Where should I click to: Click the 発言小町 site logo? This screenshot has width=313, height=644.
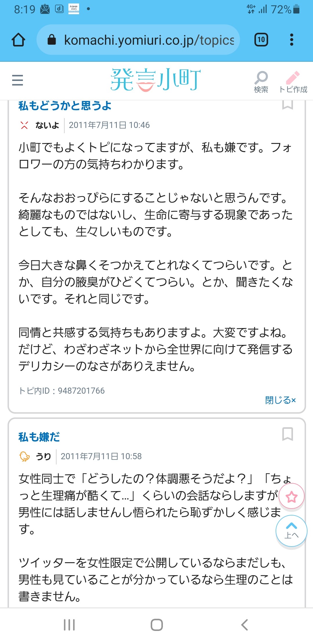click(x=156, y=80)
